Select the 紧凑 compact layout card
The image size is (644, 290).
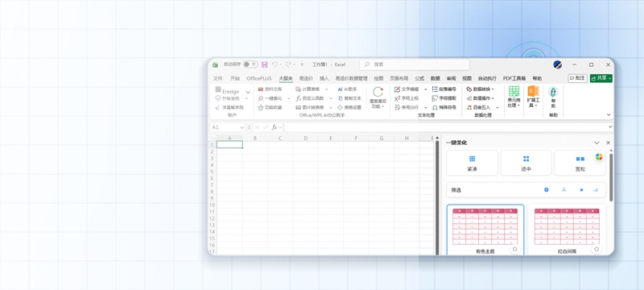tap(472, 163)
